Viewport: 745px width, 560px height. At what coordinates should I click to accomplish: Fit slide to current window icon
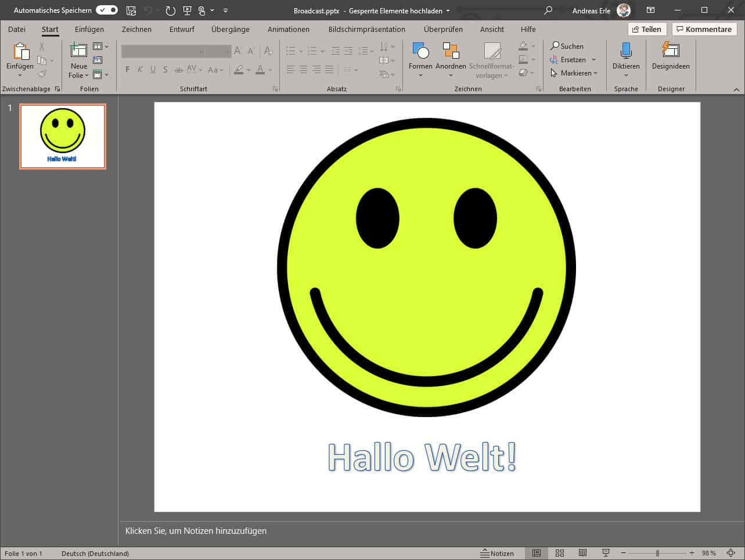coord(731,553)
